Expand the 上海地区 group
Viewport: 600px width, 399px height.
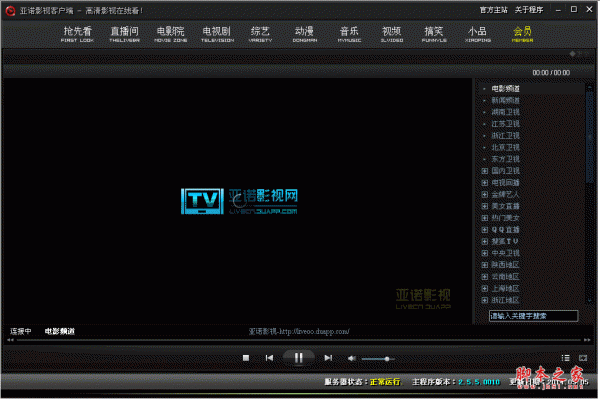(484, 288)
